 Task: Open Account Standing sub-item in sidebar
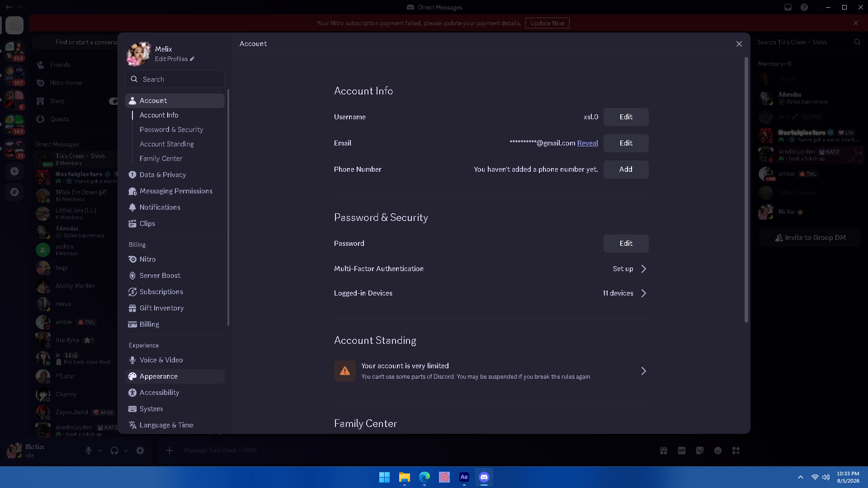(167, 144)
